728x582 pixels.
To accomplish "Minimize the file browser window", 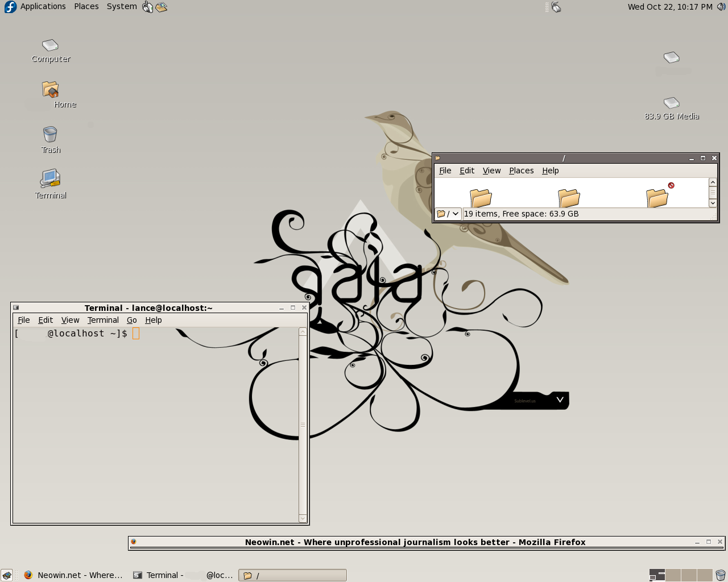I will (x=692, y=158).
